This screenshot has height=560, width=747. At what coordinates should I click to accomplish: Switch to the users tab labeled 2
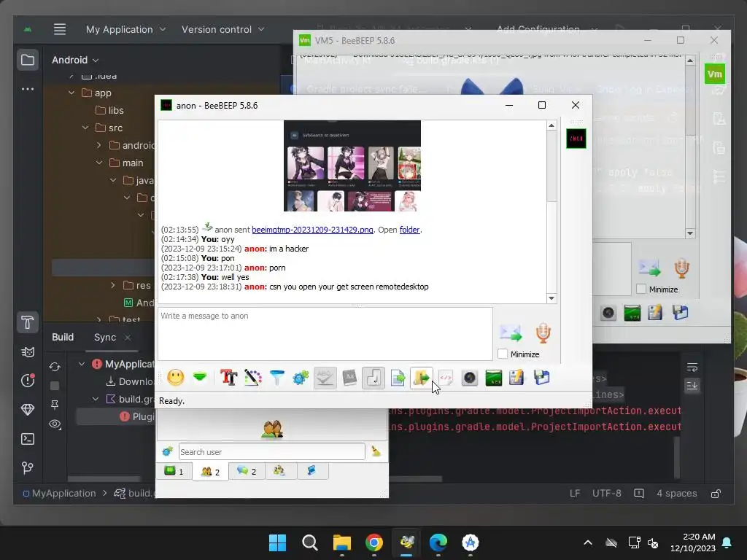pos(210,472)
